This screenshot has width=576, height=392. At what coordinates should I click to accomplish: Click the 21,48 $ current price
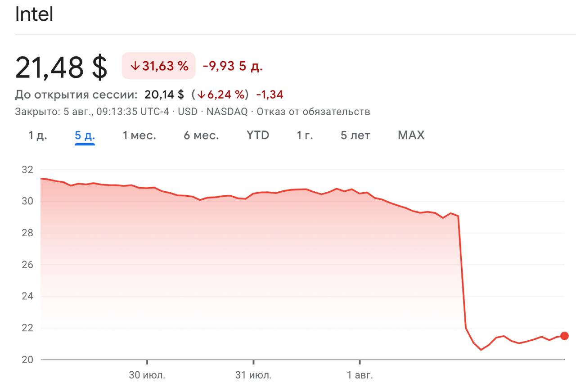pyautogui.click(x=61, y=68)
